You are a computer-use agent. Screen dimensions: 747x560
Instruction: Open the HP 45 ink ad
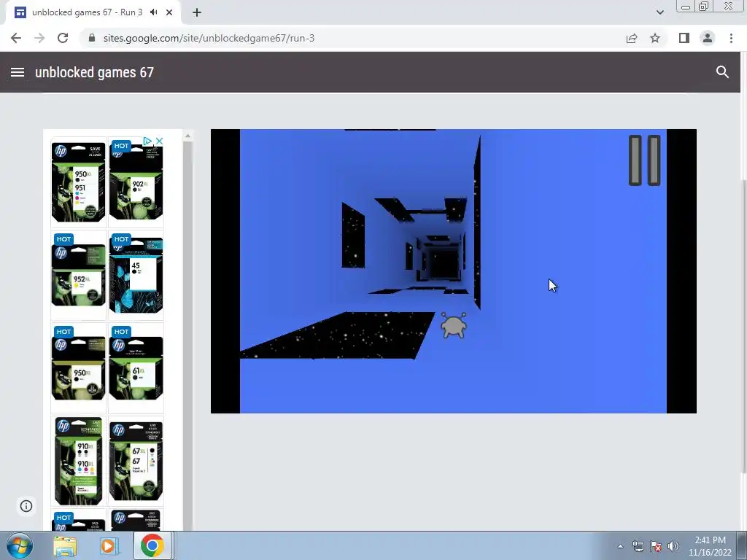[x=136, y=275]
